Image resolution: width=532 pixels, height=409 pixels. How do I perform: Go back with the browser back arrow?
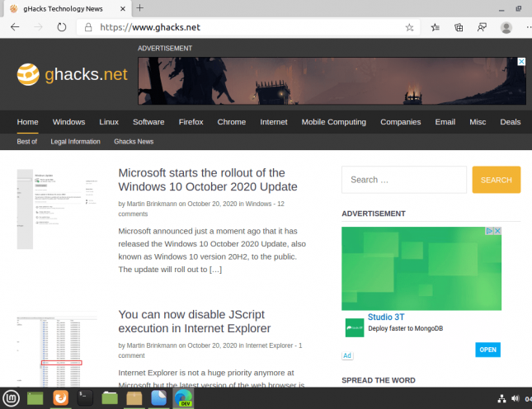[15, 27]
